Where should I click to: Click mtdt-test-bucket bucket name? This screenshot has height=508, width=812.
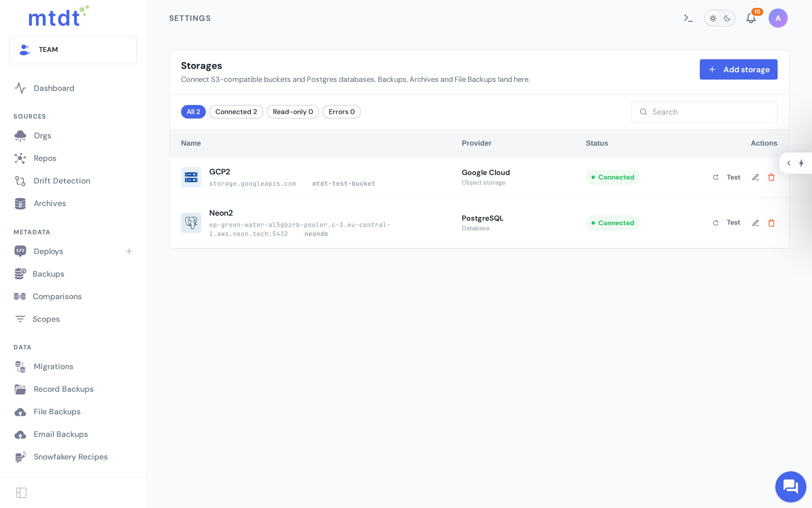tap(344, 184)
